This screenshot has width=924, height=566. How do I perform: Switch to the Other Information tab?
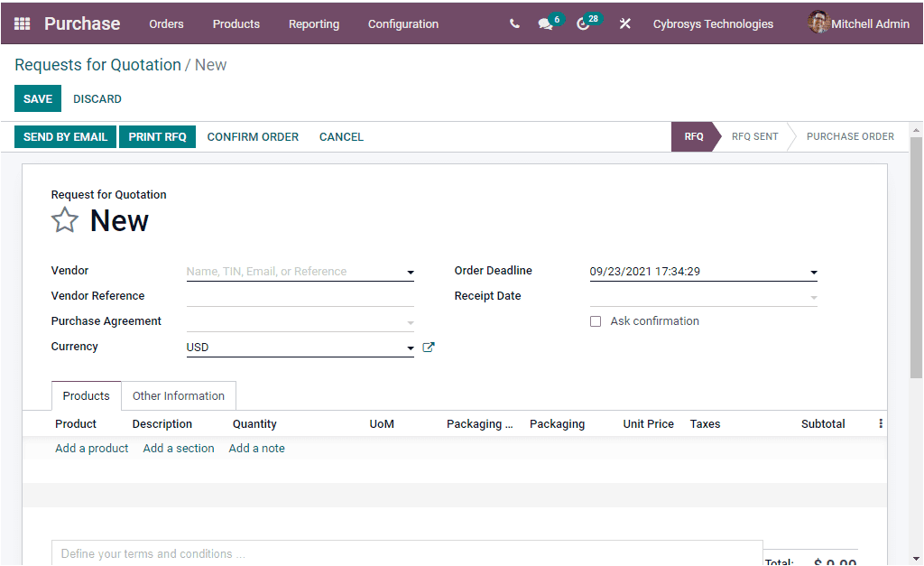(179, 395)
